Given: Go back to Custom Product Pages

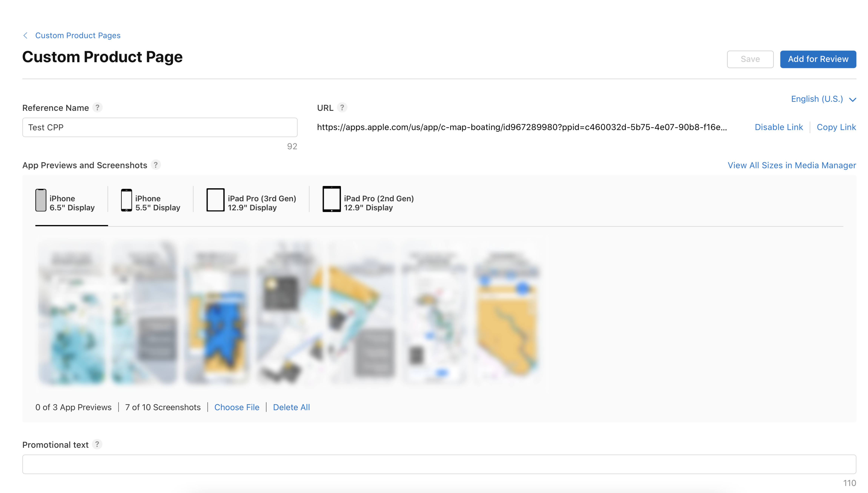Looking at the screenshot, I should pos(78,36).
